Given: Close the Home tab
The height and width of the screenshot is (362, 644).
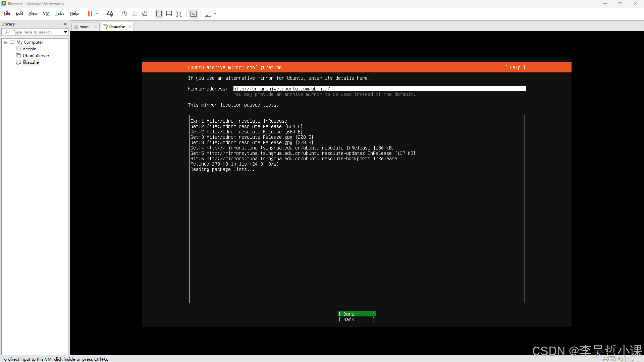Looking at the screenshot, I should tap(96, 27).
